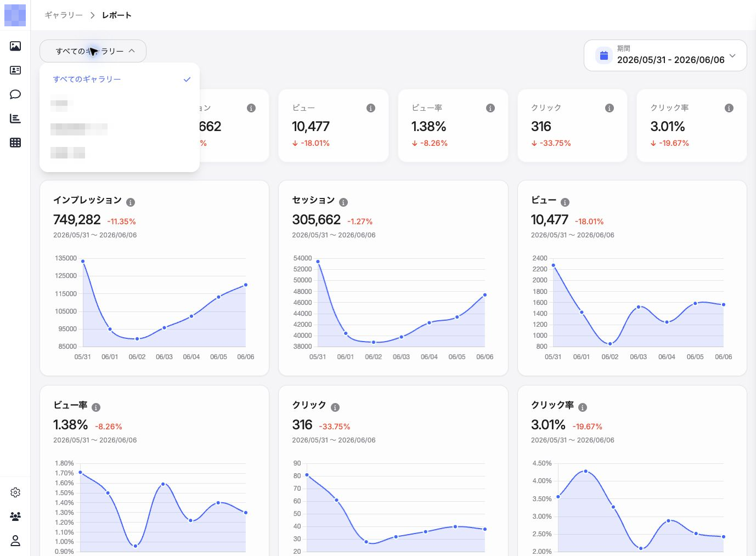
Task: Open the user profile sidebar icon
Action: pyautogui.click(x=15, y=541)
